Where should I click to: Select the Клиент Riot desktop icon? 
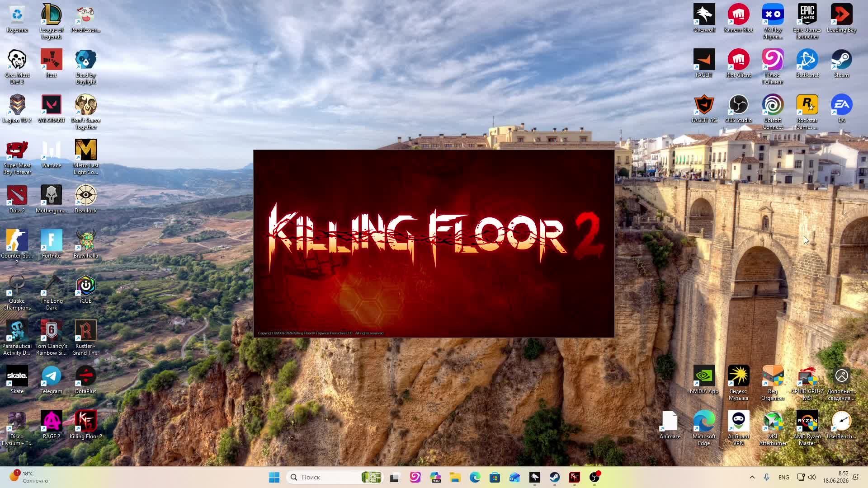click(x=738, y=18)
